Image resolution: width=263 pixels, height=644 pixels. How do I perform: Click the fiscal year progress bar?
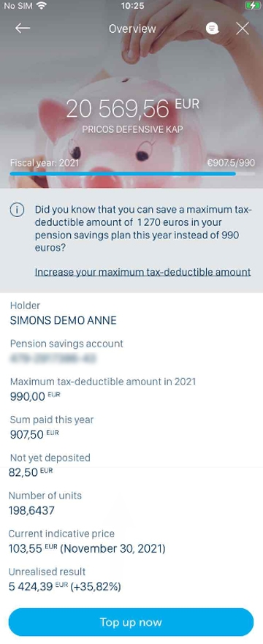(x=132, y=174)
